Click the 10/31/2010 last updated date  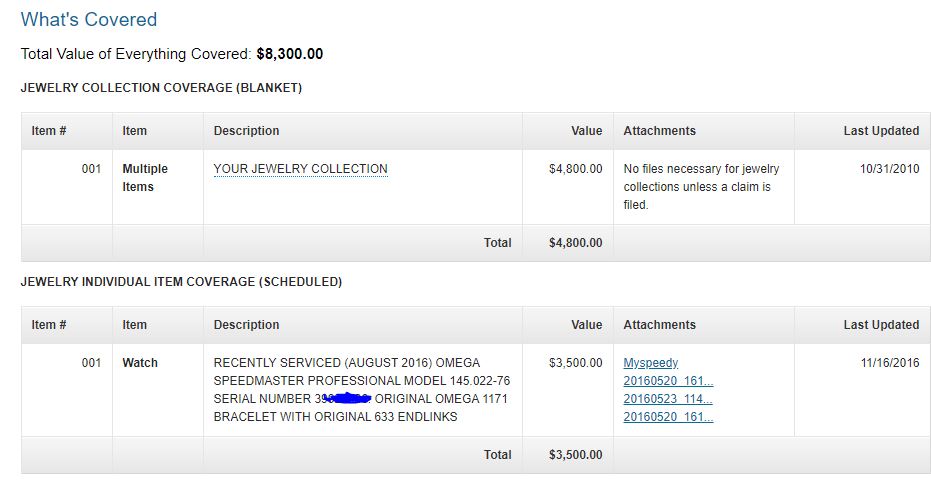(889, 169)
